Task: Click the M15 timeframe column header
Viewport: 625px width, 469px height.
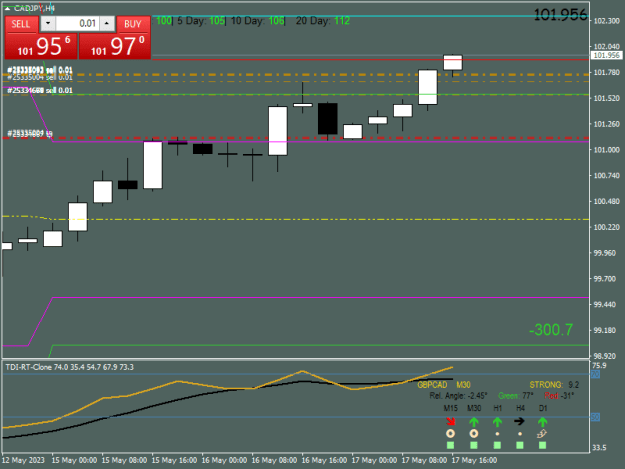Action: pyautogui.click(x=450, y=408)
